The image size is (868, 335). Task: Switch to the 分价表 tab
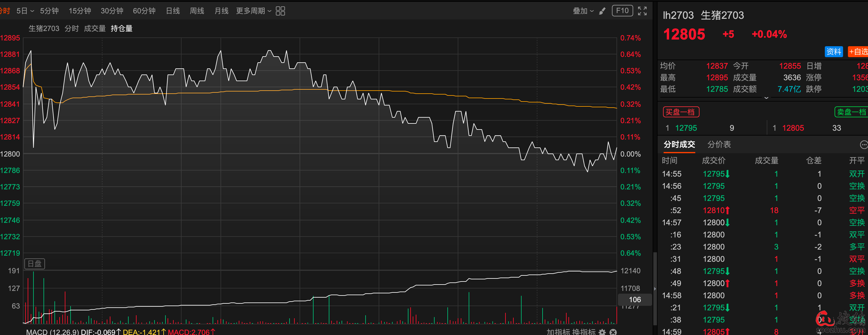pyautogui.click(x=719, y=145)
